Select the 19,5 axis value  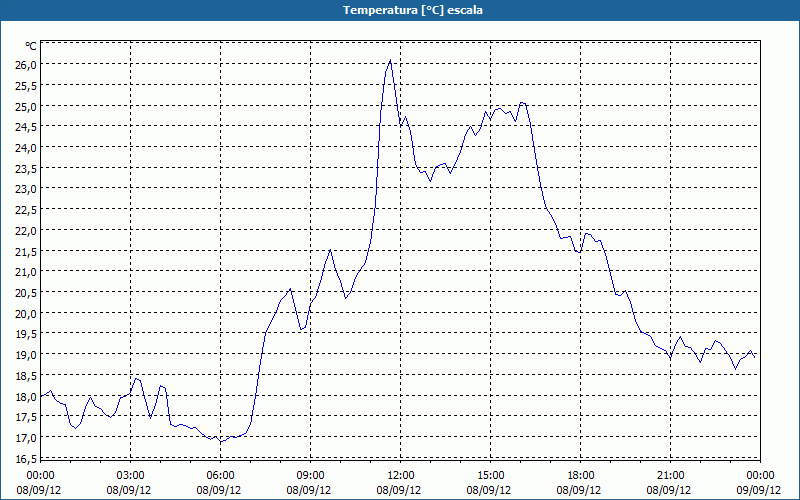(26, 334)
